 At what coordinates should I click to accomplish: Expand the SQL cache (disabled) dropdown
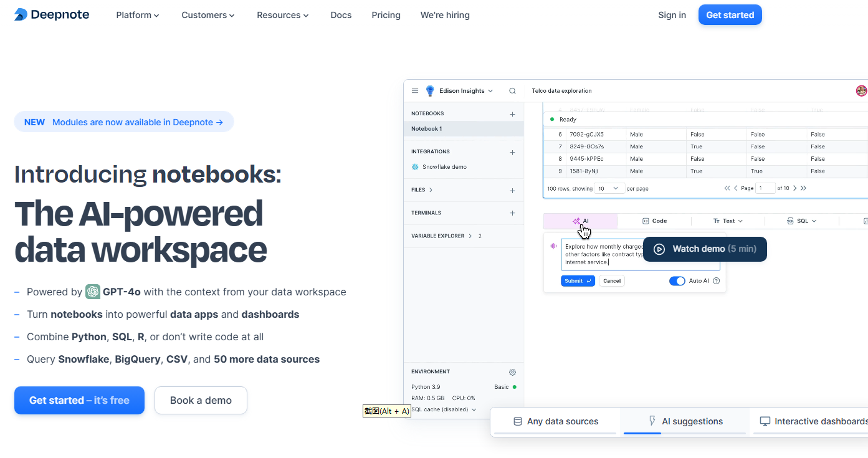point(474,410)
